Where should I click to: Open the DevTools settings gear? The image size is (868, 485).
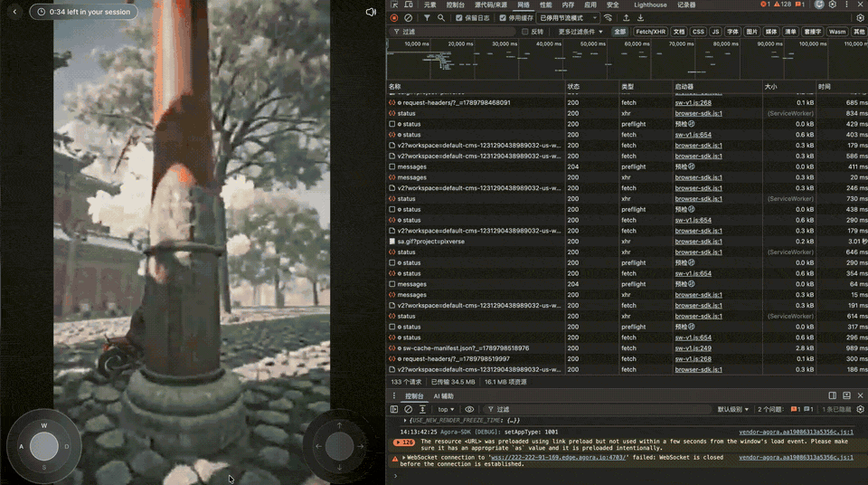(833, 5)
